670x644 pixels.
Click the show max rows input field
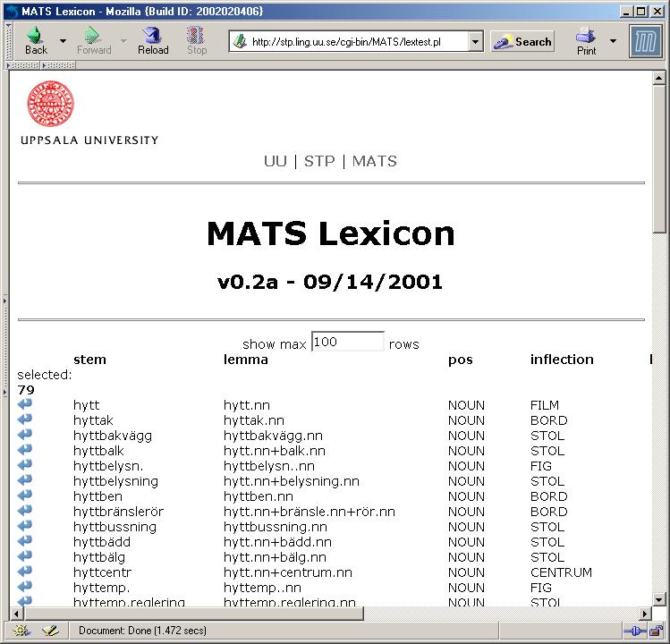tap(348, 342)
